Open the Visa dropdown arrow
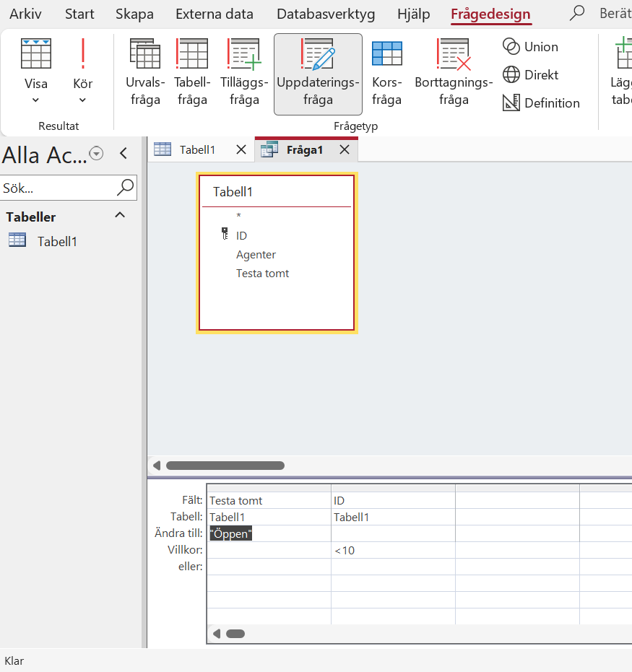 36,100
